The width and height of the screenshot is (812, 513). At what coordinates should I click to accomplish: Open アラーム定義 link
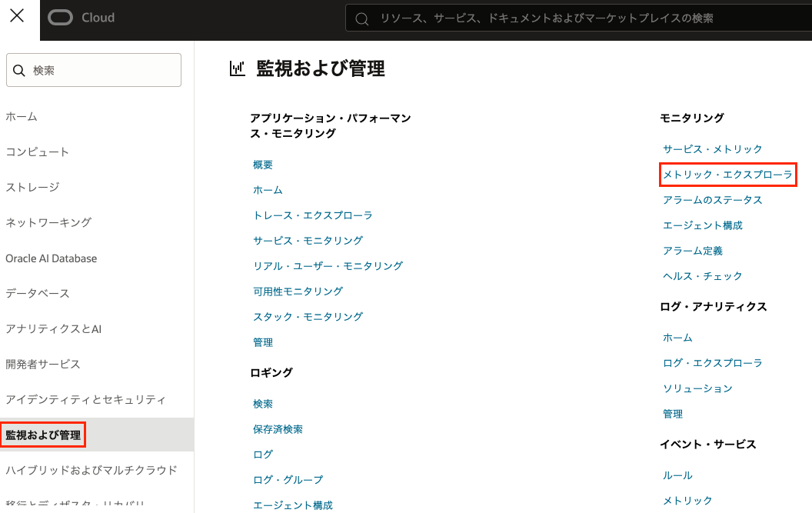click(x=693, y=251)
